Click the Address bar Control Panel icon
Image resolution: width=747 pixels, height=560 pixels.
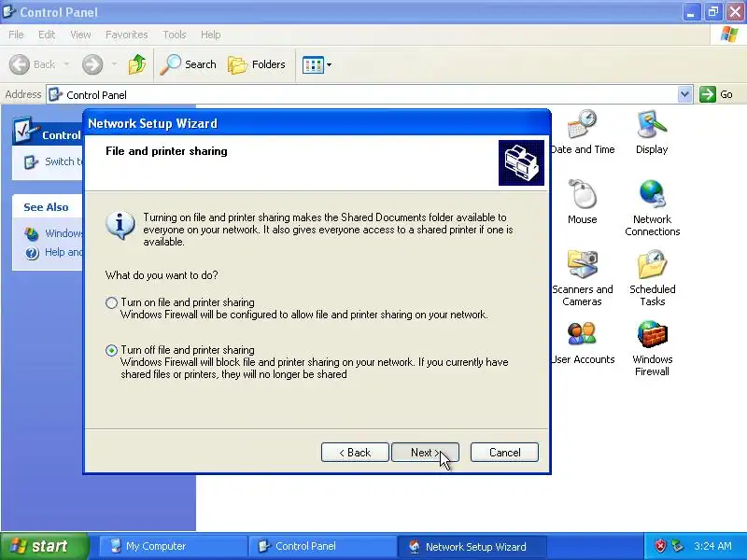click(56, 94)
